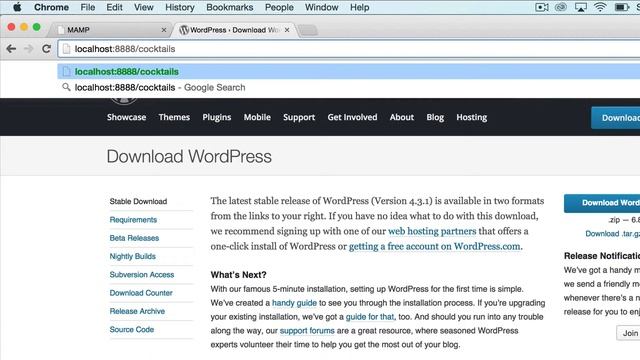Click the WordPress tab favicon

tap(184, 30)
